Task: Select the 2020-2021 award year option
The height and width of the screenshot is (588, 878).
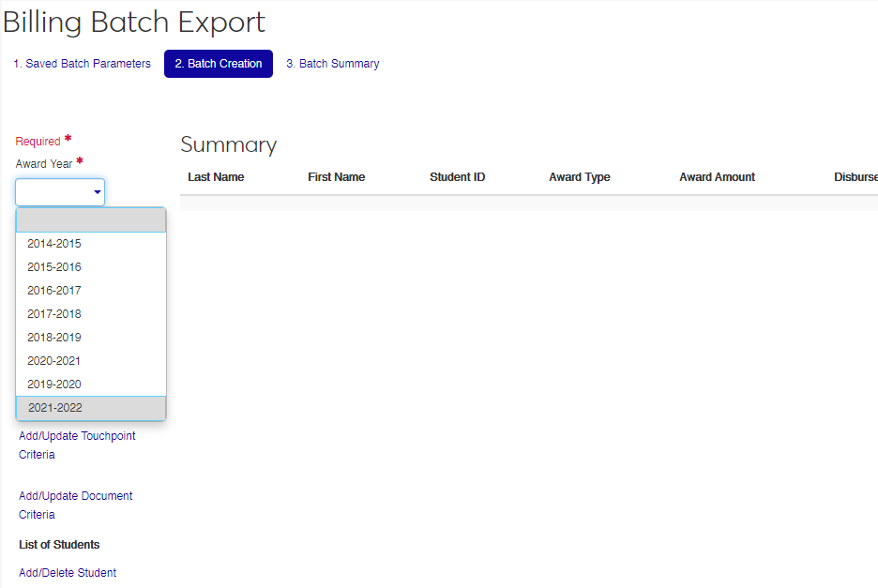Action: click(x=54, y=361)
